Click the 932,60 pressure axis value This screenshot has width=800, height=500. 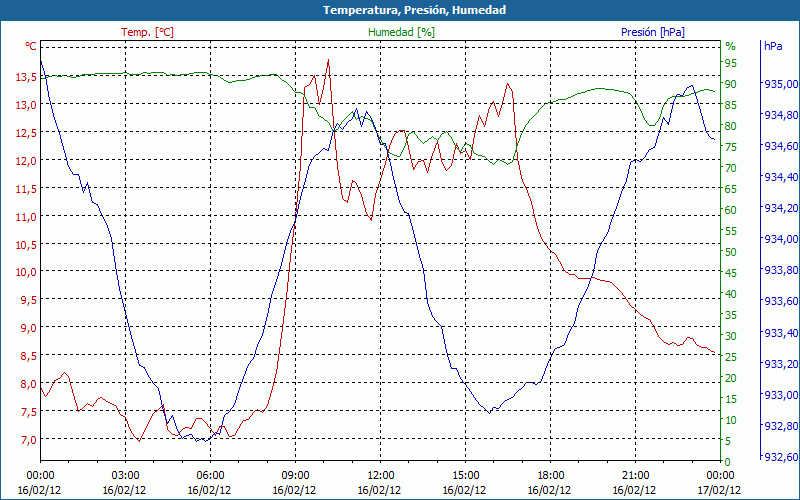781,457
